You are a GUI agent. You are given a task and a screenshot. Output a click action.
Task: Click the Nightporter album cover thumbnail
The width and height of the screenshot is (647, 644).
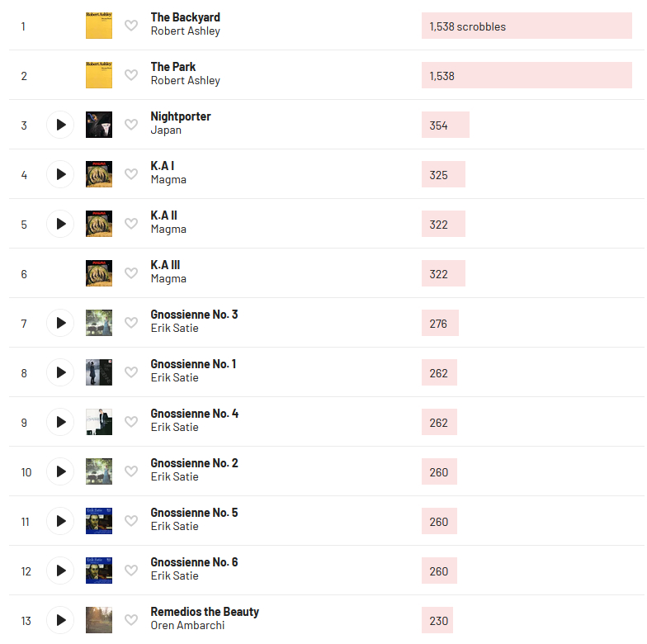tap(99, 125)
